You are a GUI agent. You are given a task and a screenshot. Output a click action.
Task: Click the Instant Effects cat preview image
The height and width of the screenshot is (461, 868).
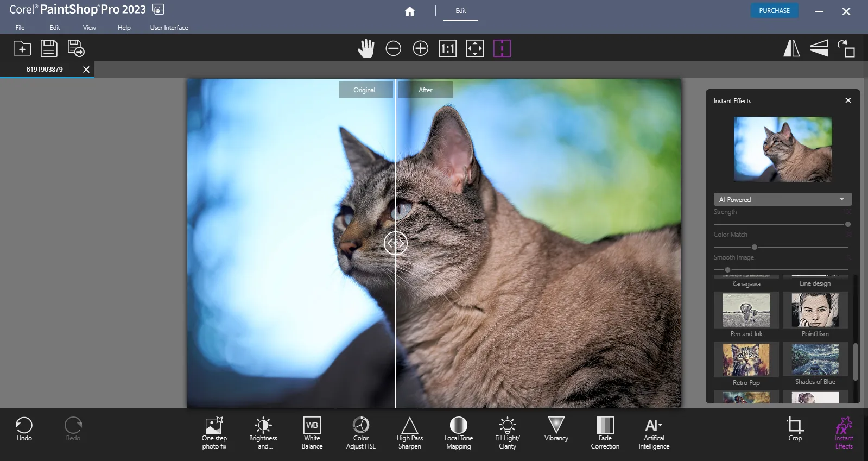[783, 149]
